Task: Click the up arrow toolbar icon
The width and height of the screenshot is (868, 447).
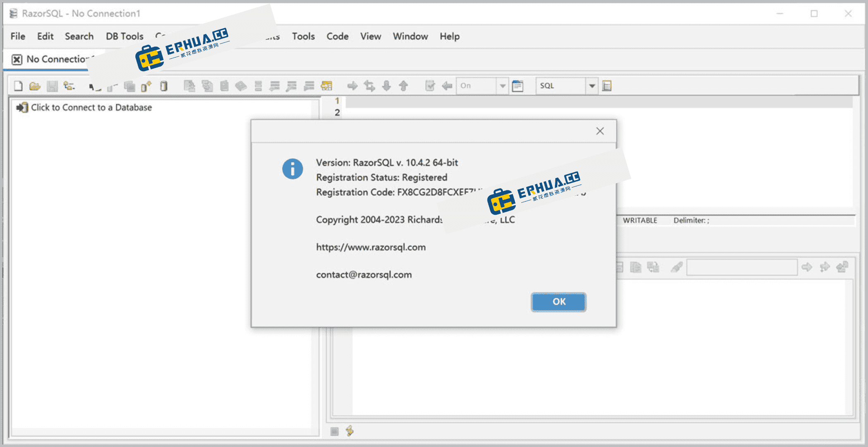Action: click(x=403, y=86)
